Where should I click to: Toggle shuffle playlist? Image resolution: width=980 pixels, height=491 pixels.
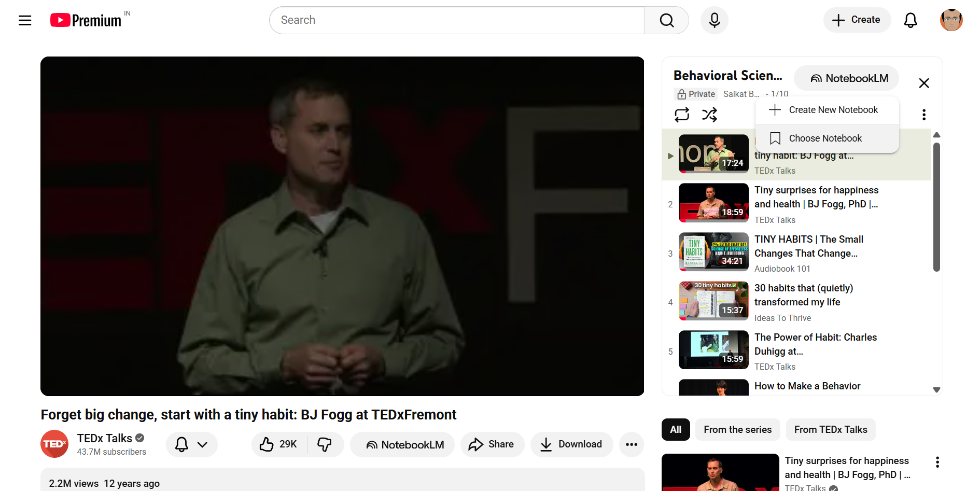(710, 115)
